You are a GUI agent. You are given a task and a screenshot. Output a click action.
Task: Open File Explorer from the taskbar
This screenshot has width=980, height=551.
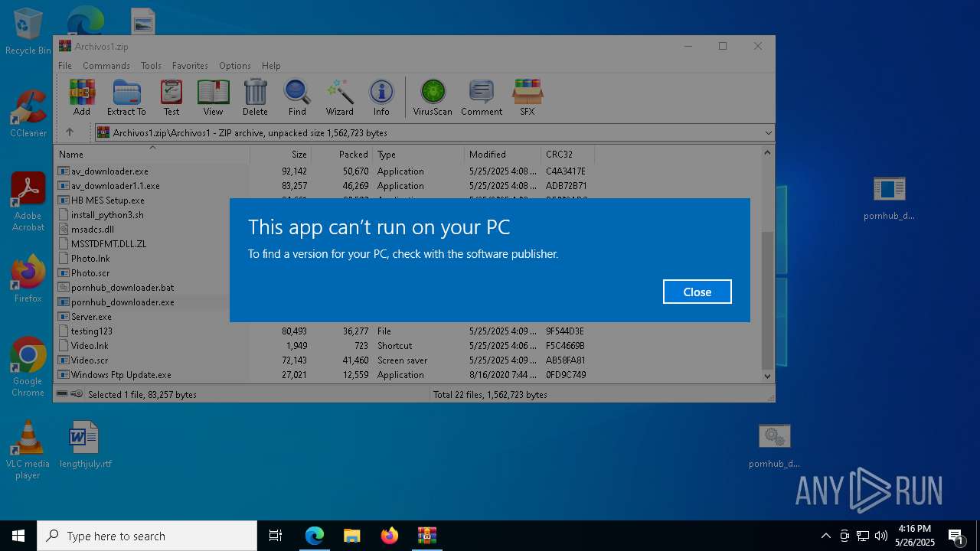pos(352,536)
